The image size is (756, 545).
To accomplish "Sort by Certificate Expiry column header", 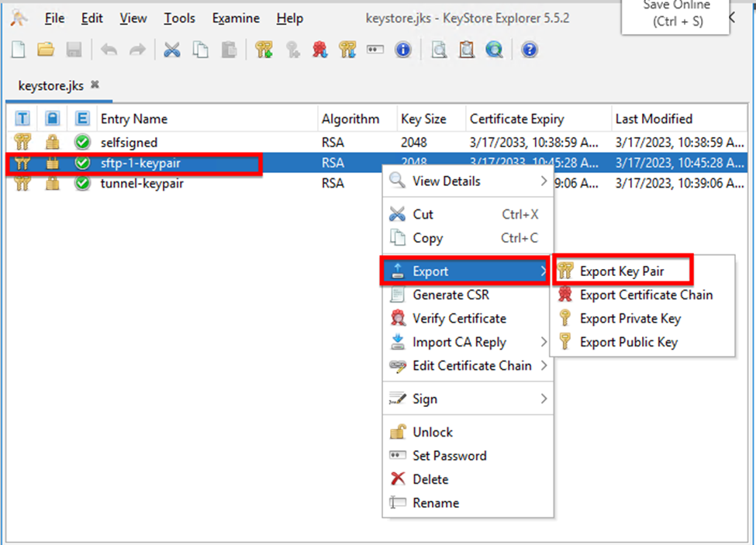I will 516,119.
